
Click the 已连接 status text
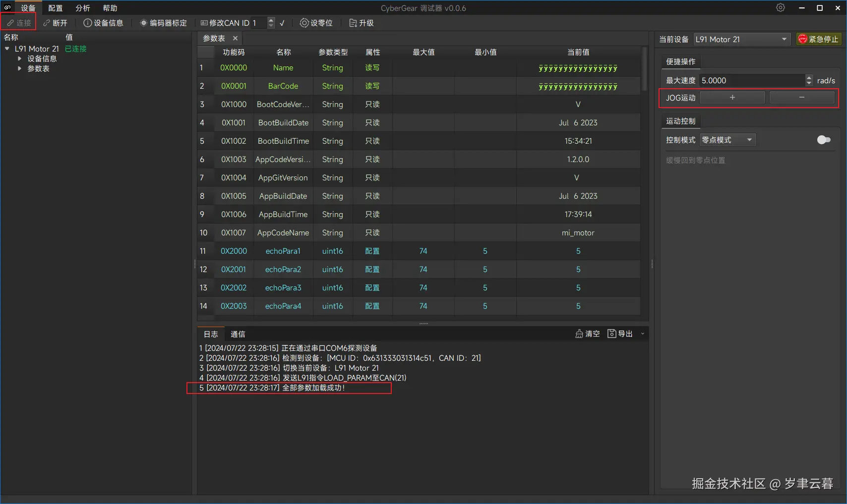76,49
